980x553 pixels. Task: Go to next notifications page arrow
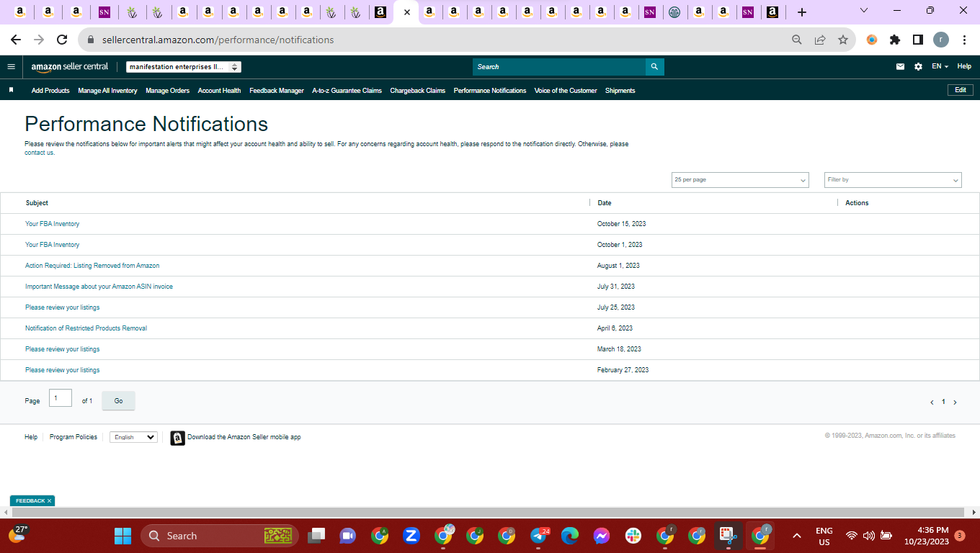click(x=955, y=403)
